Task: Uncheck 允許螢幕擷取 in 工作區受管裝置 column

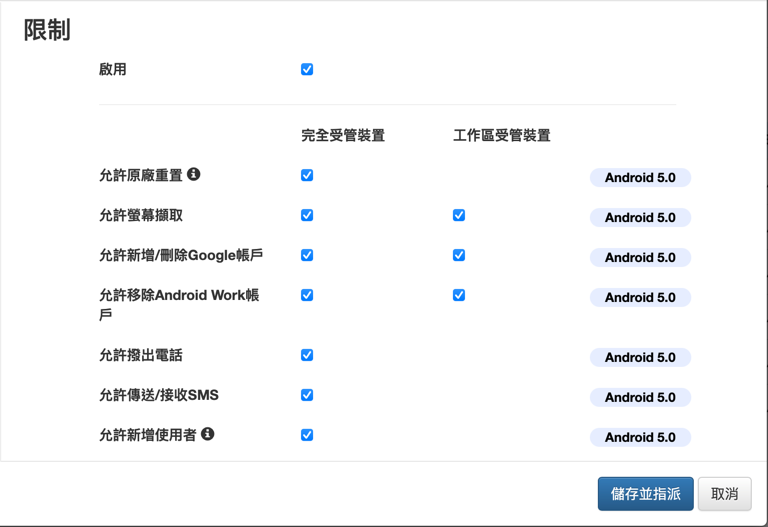Action: tap(459, 215)
